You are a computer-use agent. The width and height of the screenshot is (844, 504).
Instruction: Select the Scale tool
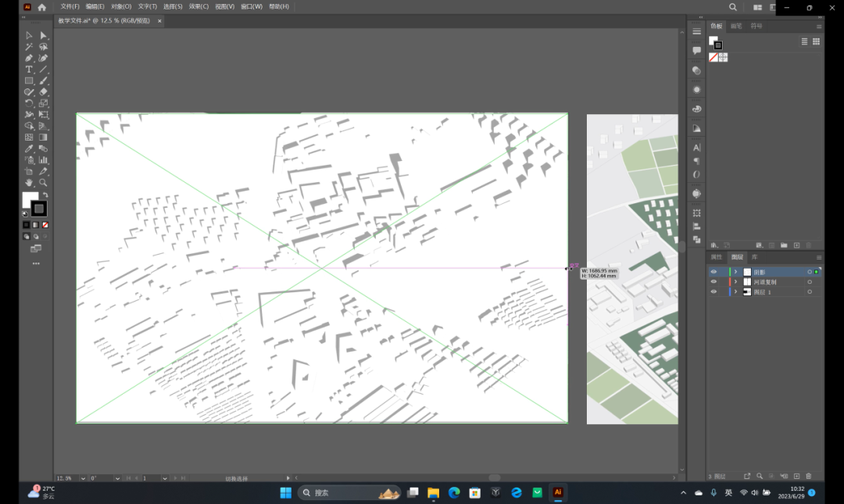(44, 103)
